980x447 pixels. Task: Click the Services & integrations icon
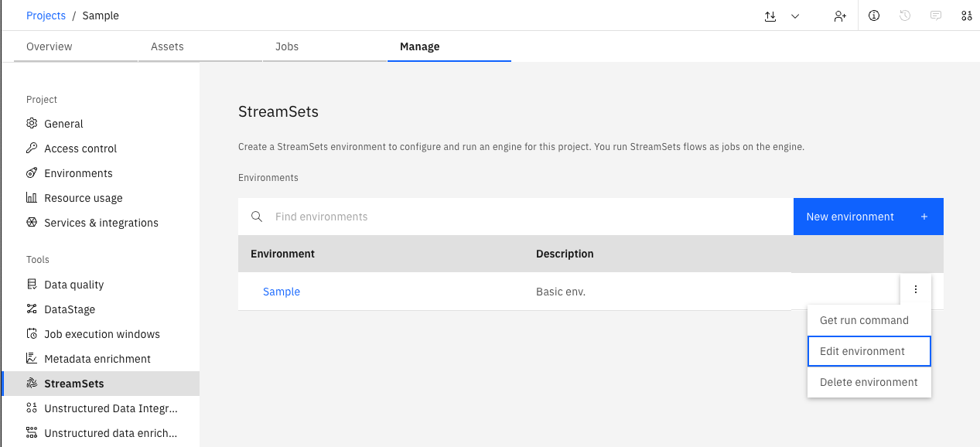pos(32,223)
